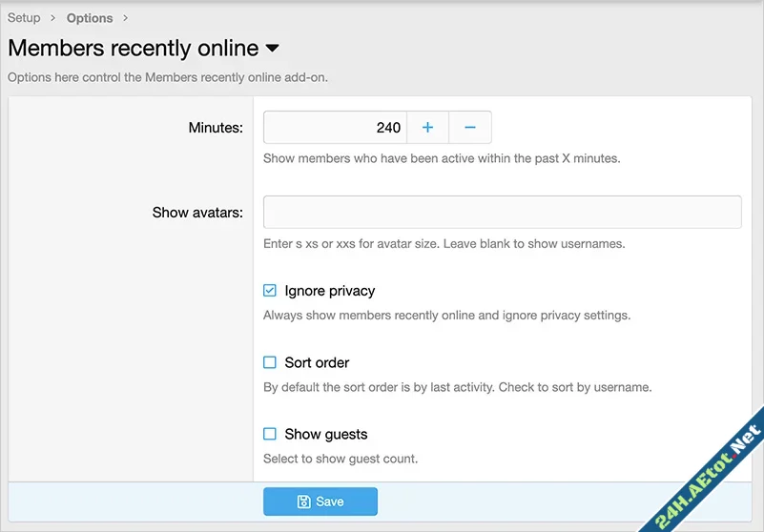Click into the Show avatars text box
Screen dimensions: 764x532
click(502, 213)
